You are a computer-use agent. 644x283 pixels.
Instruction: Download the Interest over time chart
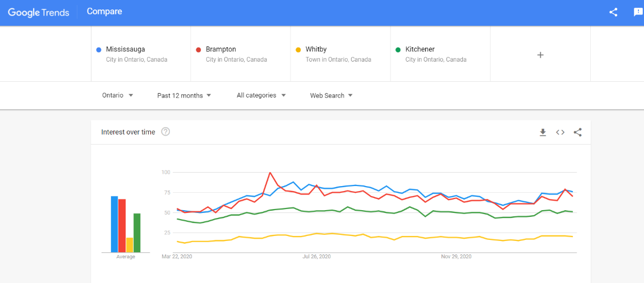542,132
